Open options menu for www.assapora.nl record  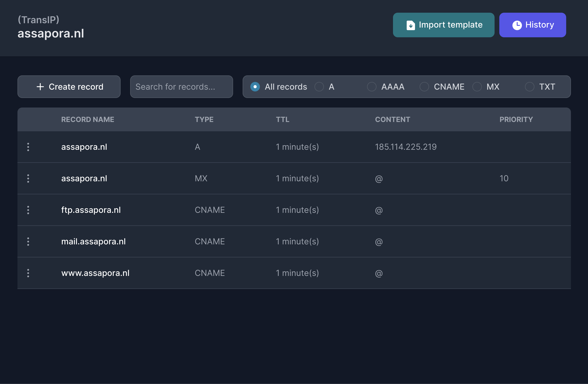point(28,273)
